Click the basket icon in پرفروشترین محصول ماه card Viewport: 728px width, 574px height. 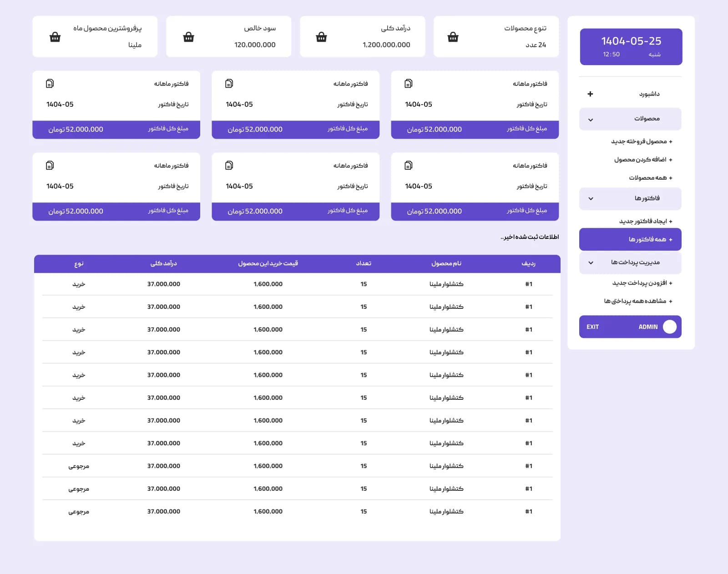coord(55,37)
